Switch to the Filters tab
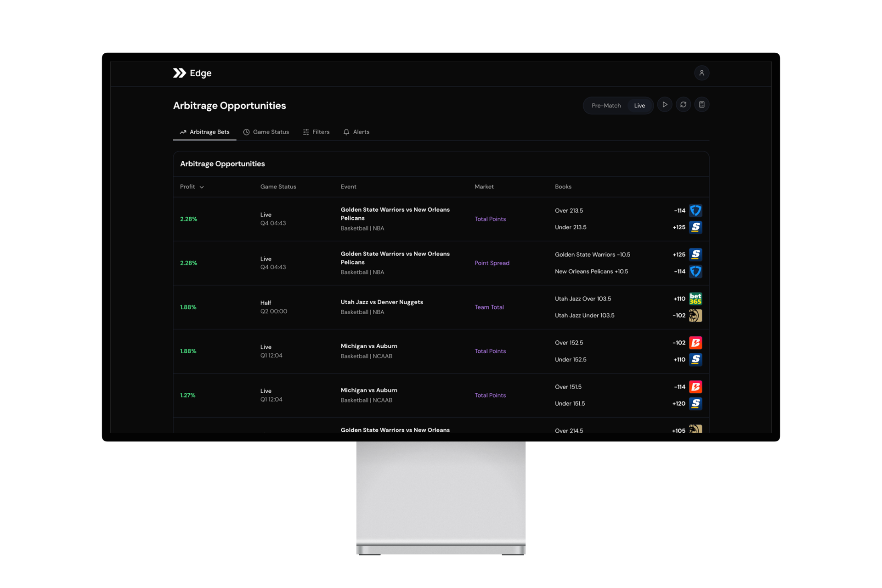The height and width of the screenshot is (588, 882). tap(316, 132)
